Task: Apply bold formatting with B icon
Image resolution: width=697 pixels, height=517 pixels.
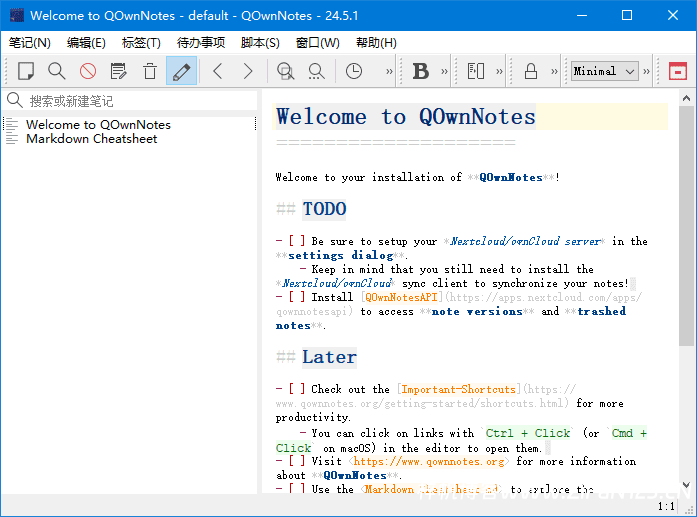Action: click(x=421, y=71)
